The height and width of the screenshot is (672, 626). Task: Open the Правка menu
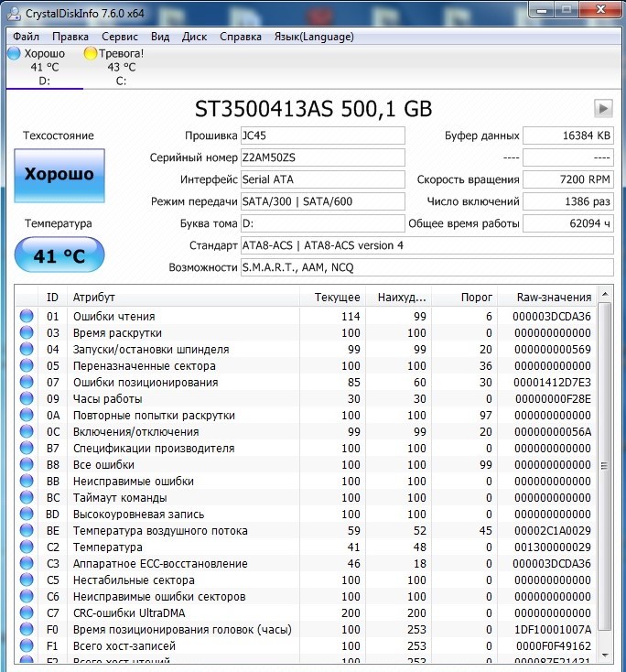coord(70,37)
